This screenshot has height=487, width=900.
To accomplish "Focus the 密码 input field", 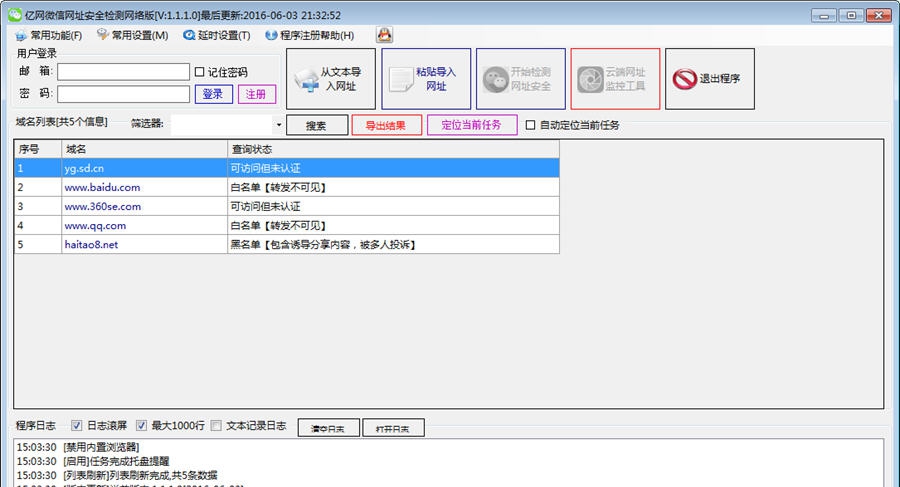I will (x=123, y=94).
